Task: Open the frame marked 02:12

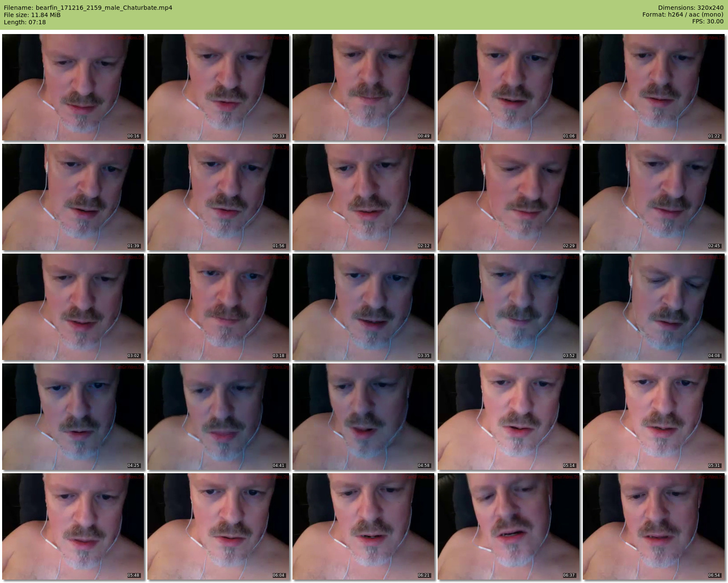Action: [x=363, y=197]
